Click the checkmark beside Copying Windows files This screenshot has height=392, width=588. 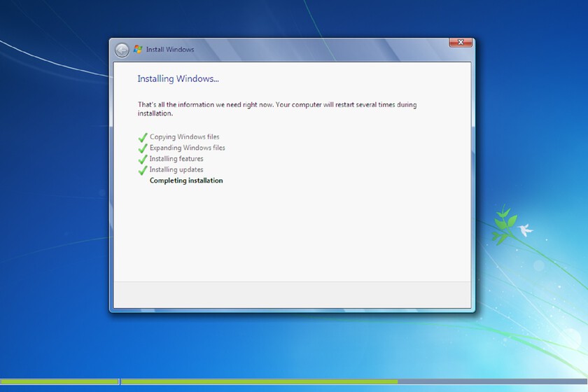point(143,137)
